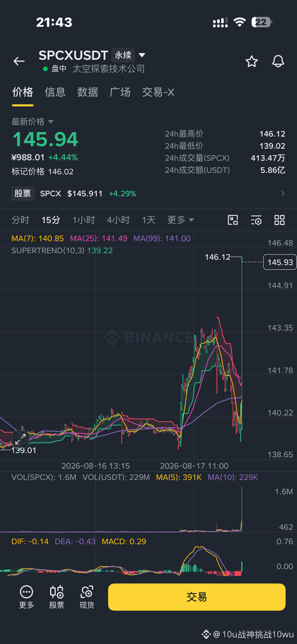Expand the SPCXUSDT pair selector arrow
This screenshot has height=644, width=297.
142,55
